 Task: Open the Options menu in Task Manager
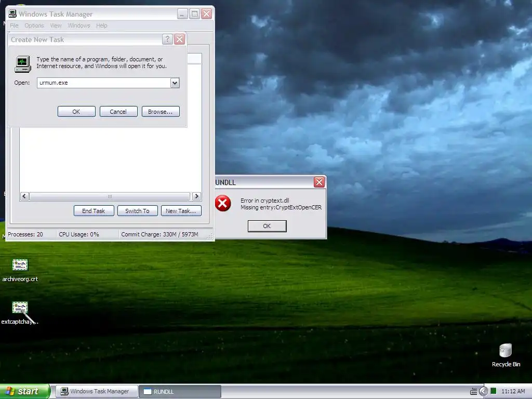point(34,25)
